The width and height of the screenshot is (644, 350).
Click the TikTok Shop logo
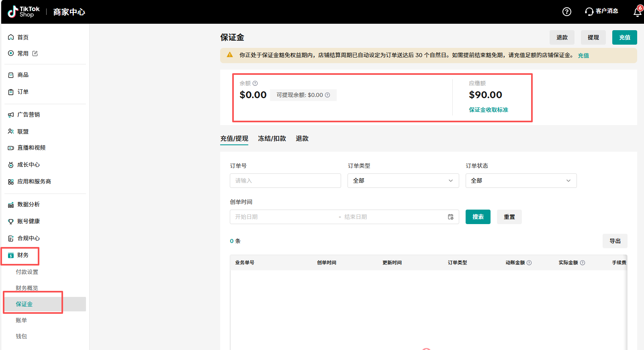point(24,12)
